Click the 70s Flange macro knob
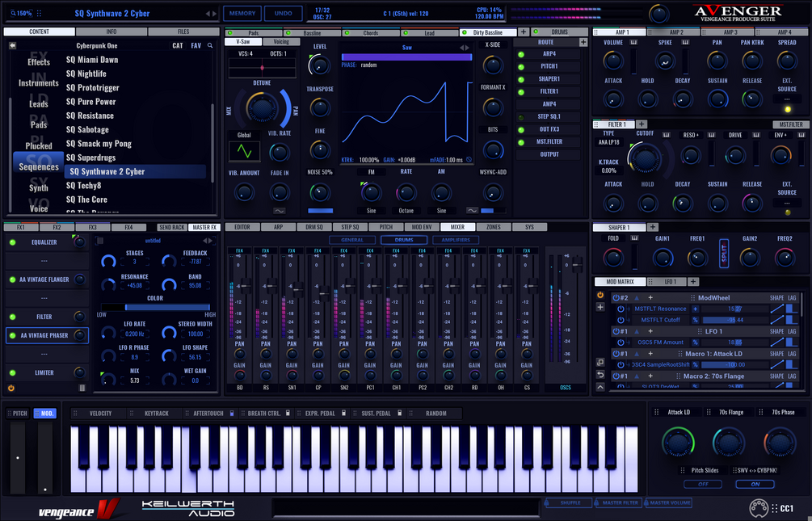 tap(729, 443)
